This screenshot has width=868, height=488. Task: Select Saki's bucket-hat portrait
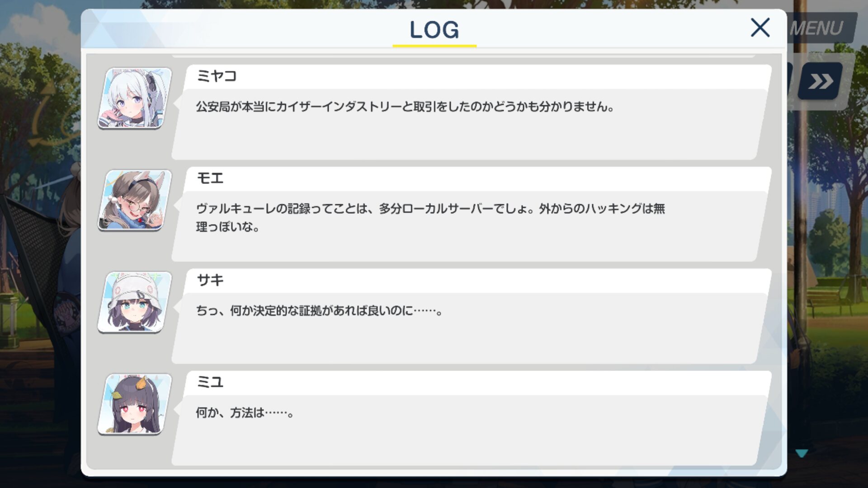click(x=135, y=302)
